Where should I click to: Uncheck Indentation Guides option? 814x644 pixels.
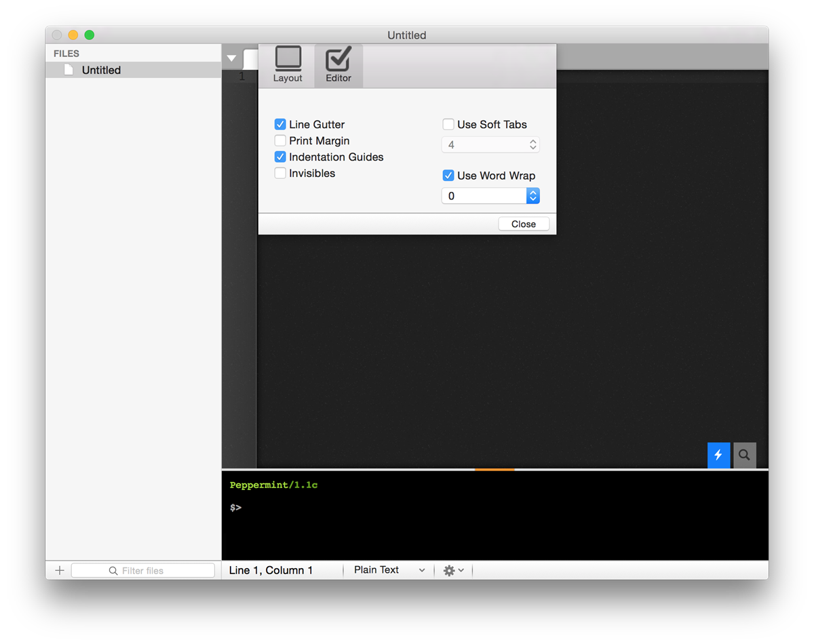(279, 157)
